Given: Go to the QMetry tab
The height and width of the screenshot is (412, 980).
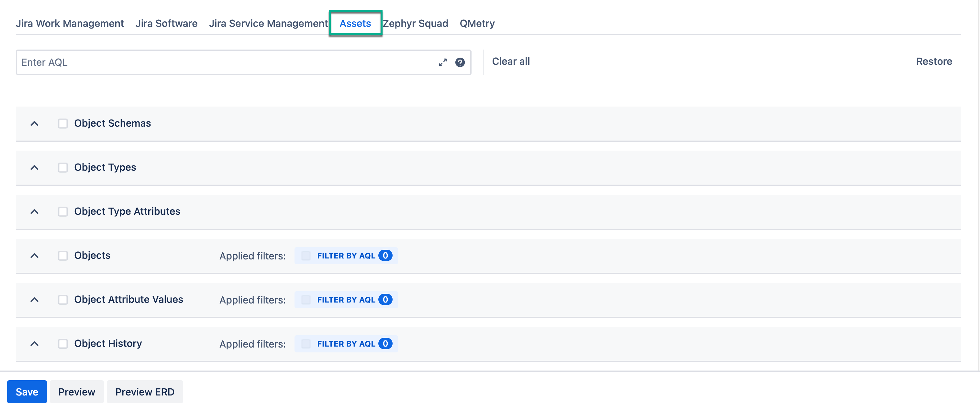Looking at the screenshot, I should (477, 24).
